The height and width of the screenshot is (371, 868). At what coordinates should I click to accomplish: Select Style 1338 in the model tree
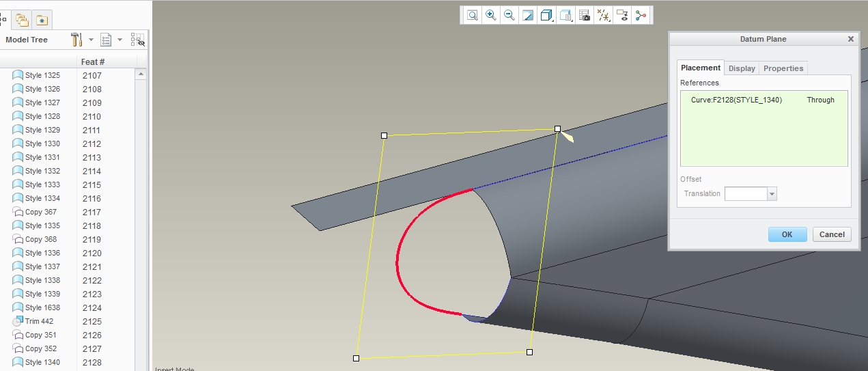tap(42, 280)
